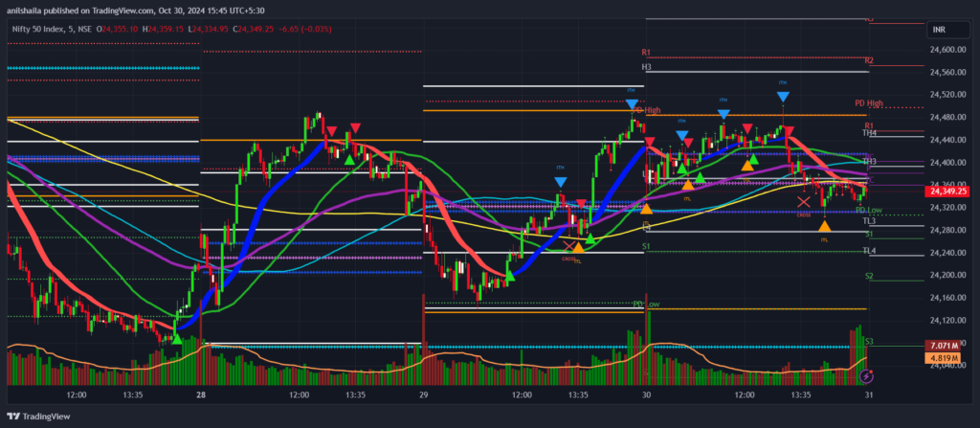Click the 24,200.00 price axis label
Image resolution: width=980 pixels, height=428 pixels.
pos(948,276)
